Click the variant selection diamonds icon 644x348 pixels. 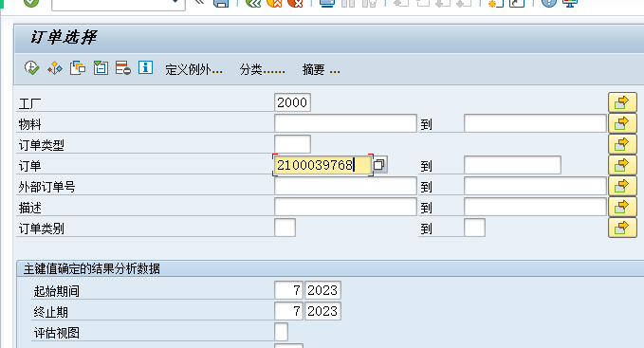(55, 67)
